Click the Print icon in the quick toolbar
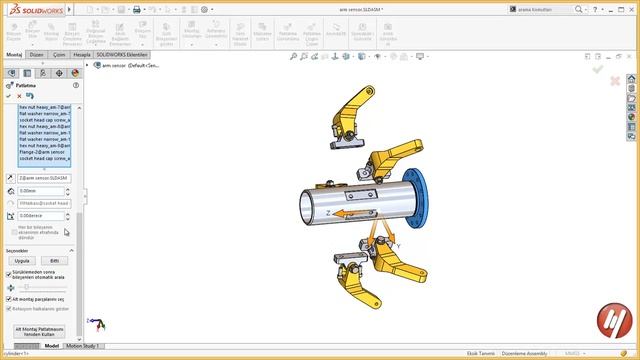Image resolution: width=640 pixels, height=360 pixels. 137,9
